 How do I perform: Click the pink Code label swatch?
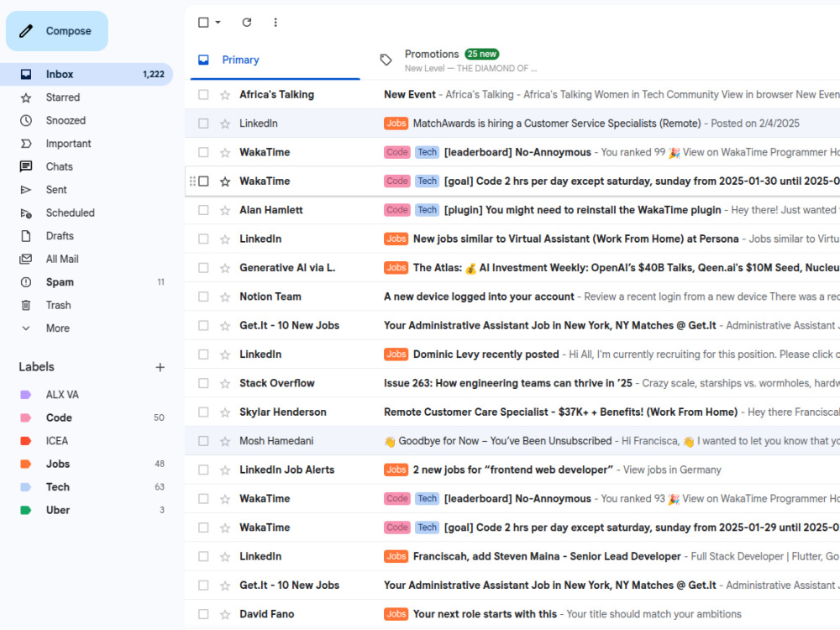(26, 417)
